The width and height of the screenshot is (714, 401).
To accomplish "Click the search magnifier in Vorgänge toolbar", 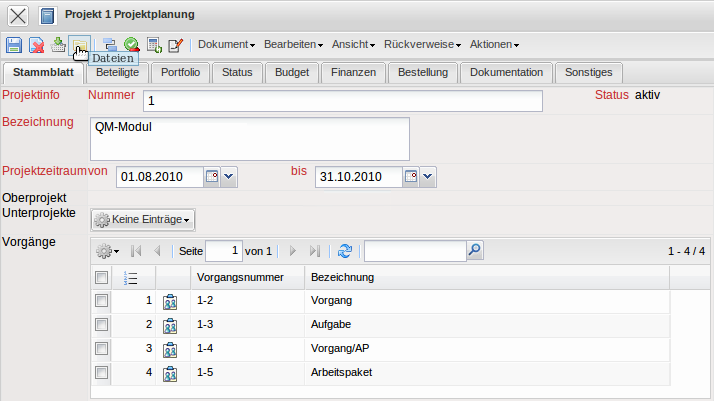I will pyautogui.click(x=475, y=251).
